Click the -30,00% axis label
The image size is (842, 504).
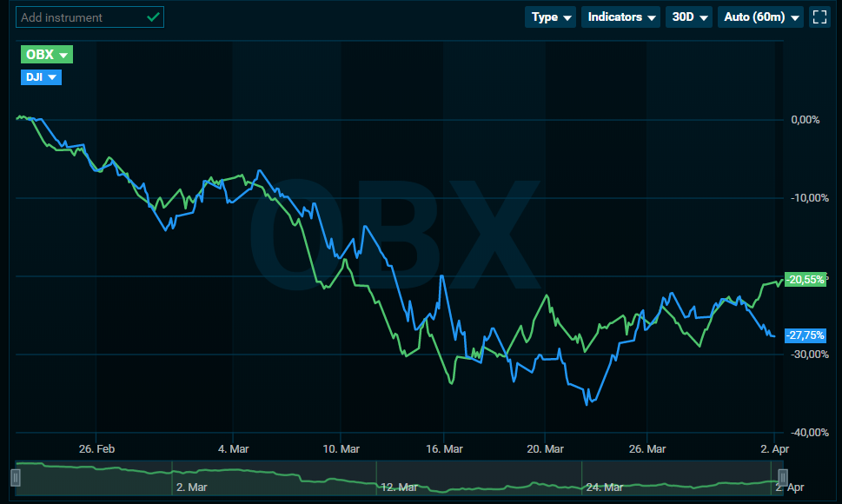pos(809,355)
